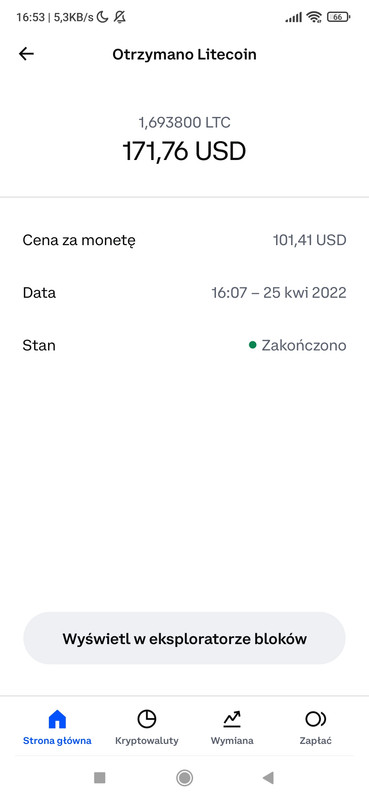Select the Zapłać tab label

pos(315,740)
